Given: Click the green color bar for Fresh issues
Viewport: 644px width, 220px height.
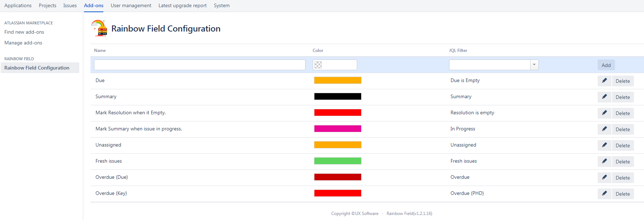Looking at the screenshot, I should pos(338,161).
